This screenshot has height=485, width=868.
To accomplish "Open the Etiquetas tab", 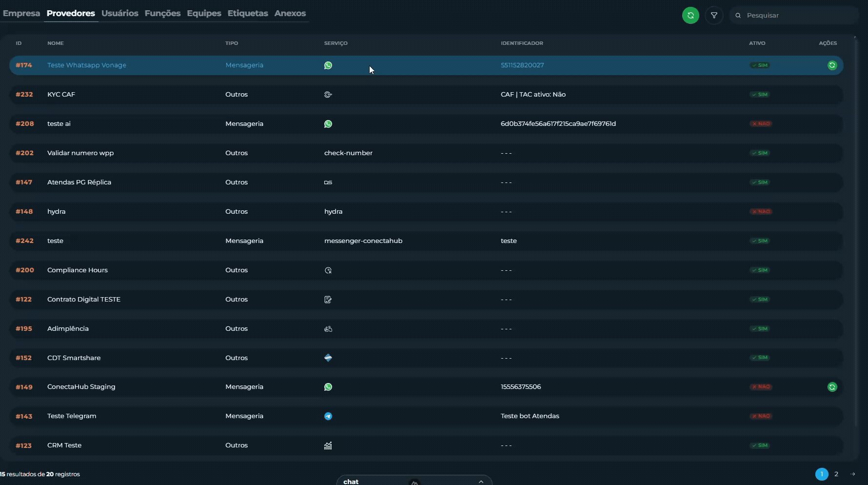I will 248,13.
